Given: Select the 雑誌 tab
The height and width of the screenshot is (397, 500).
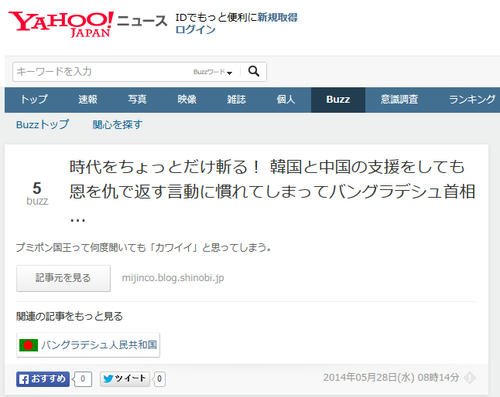Looking at the screenshot, I should point(236,100).
